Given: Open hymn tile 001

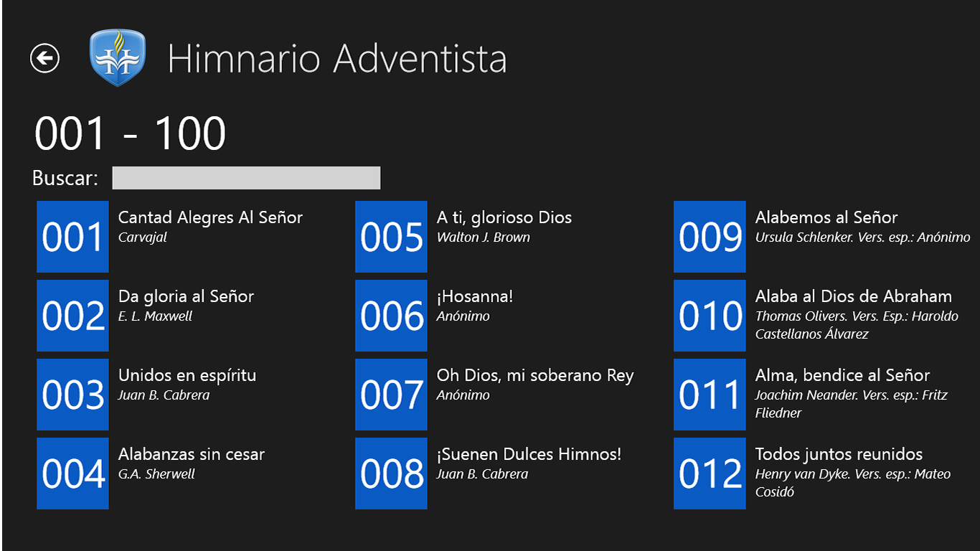Looking at the screenshot, I should (x=72, y=237).
